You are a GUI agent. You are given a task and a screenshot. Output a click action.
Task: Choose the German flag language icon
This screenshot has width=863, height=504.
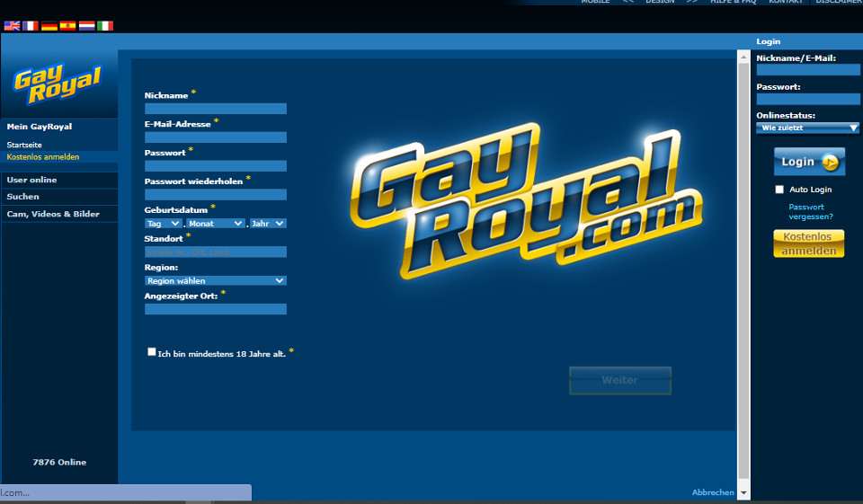(49, 26)
